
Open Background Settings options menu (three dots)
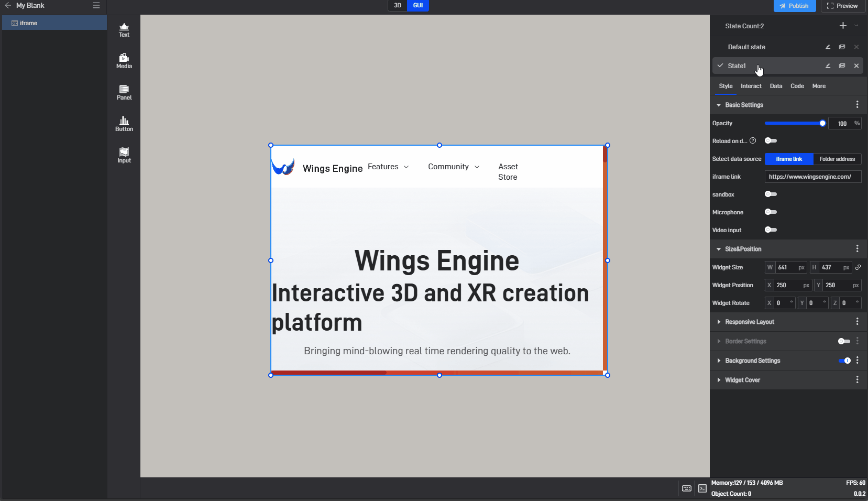click(x=858, y=361)
